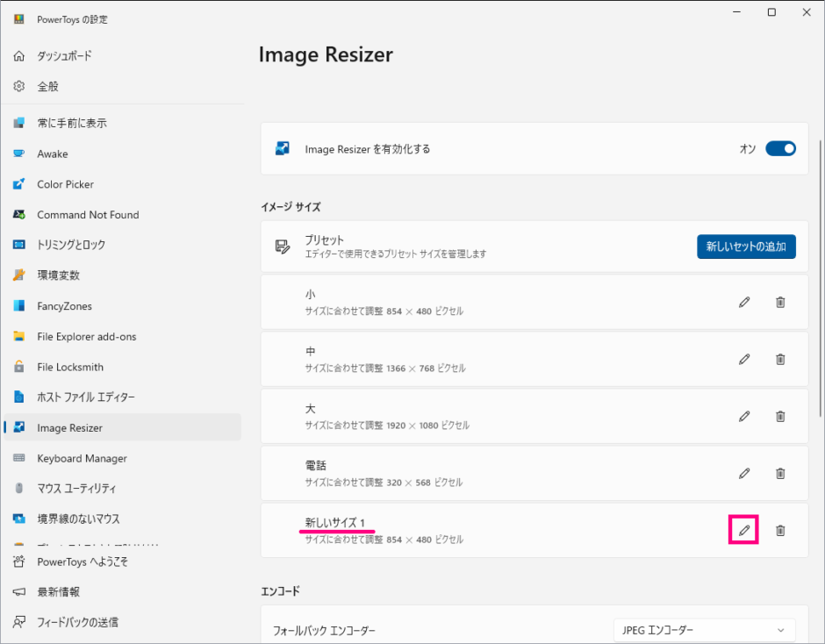
Task: Click フィードバックの送信 link
Action: coord(122,622)
